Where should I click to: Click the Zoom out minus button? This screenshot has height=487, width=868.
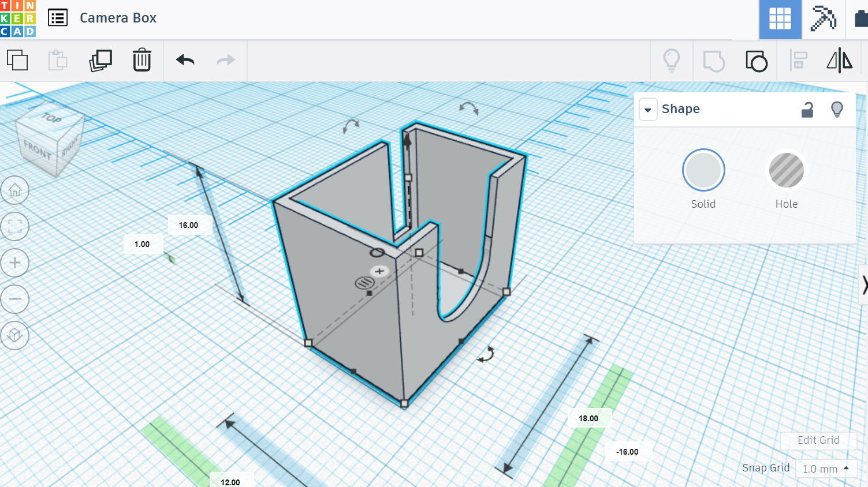click(15, 299)
